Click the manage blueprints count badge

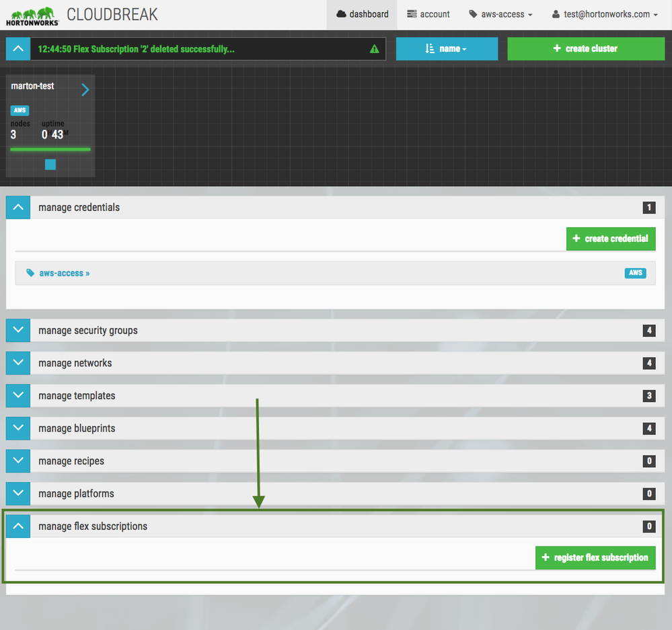(x=649, y=428)
